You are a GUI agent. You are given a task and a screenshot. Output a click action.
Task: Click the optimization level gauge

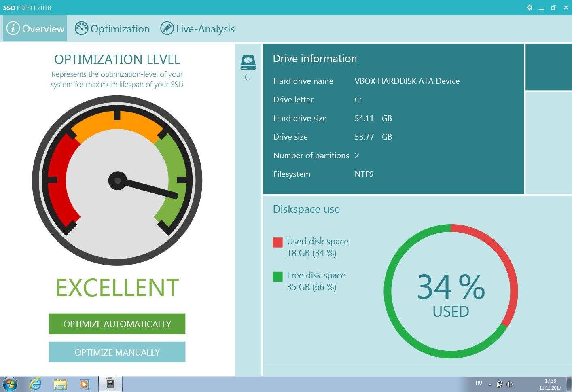tap(117, 180)
